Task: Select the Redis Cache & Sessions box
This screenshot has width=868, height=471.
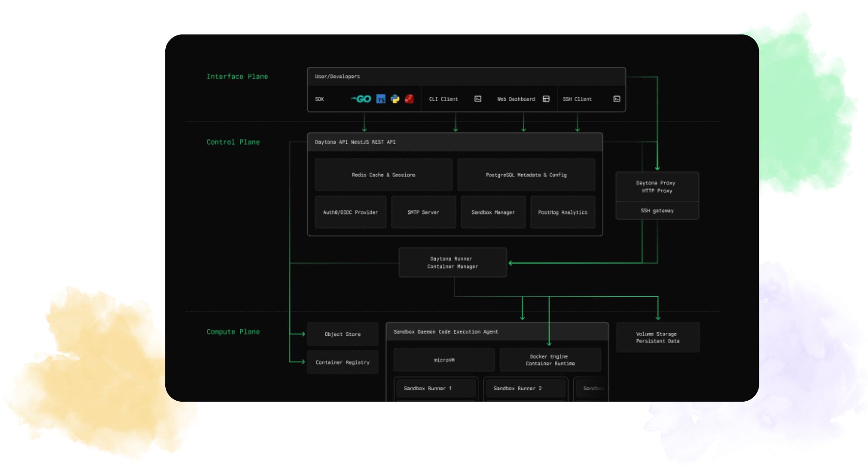Action: (x=383, y=175)
